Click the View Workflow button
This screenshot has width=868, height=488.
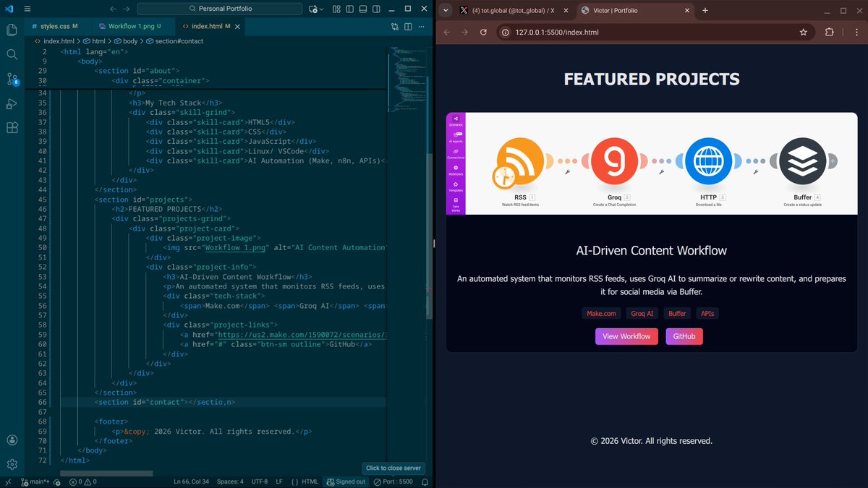(626, 336)
